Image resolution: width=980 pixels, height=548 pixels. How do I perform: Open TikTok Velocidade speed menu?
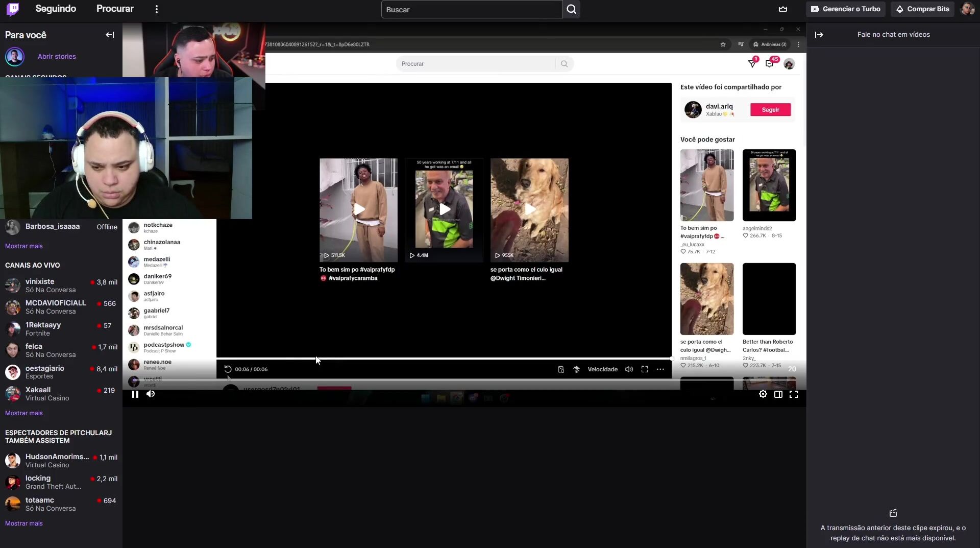tap(602, 369)
